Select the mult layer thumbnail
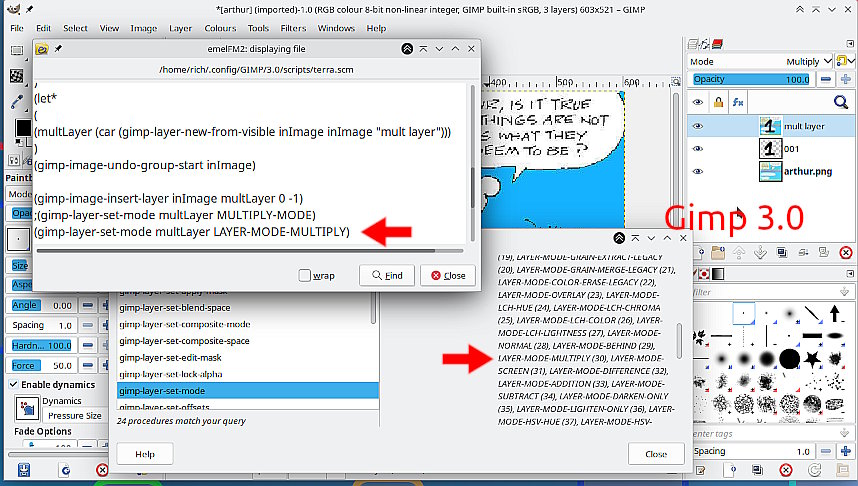The width and height of the screenshot is (858, 486). tap(770, 126)
